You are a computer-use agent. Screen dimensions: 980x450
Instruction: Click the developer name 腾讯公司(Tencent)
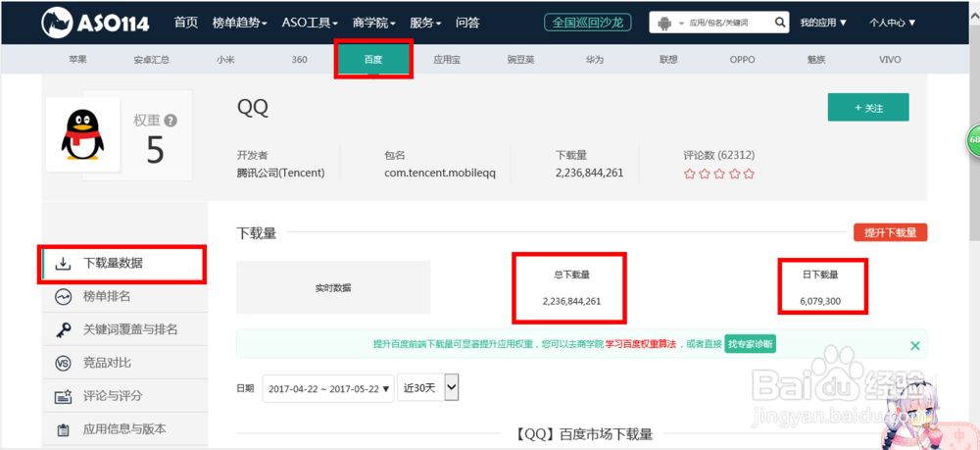pos(280,174)
